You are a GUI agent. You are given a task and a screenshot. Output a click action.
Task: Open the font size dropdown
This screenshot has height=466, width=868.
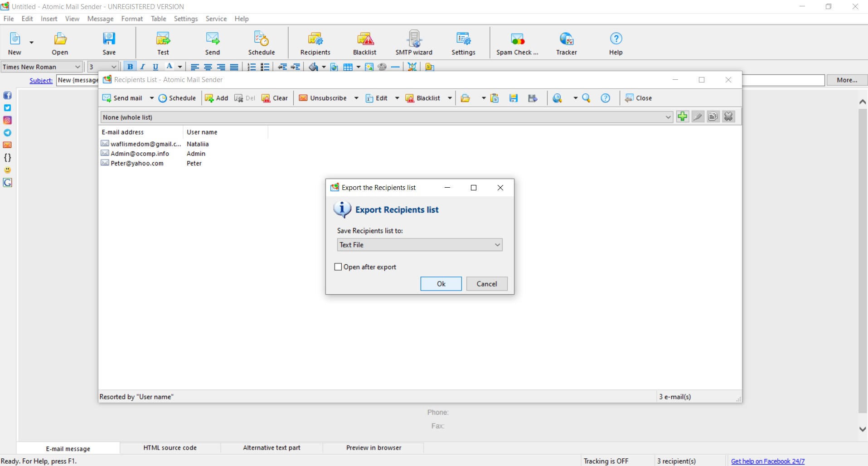coord(103,67)
